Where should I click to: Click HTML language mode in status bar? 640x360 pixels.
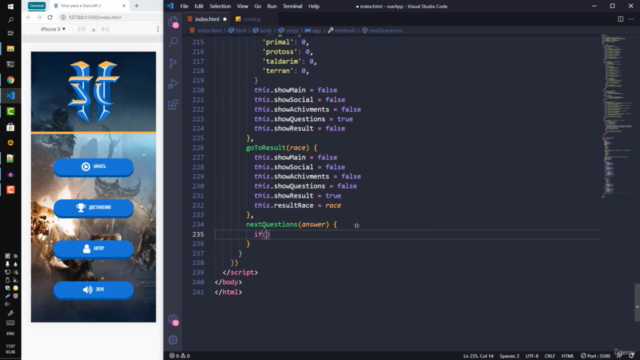click(568, 356)
